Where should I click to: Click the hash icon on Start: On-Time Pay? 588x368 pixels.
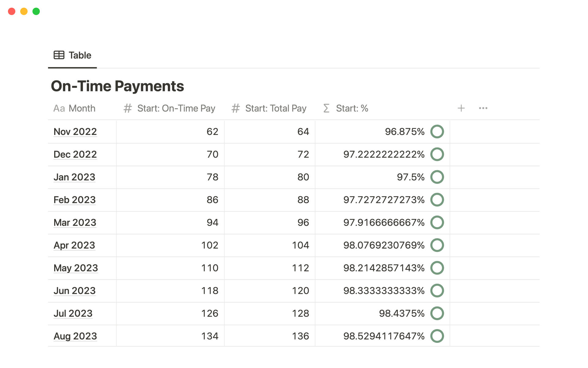127,108
